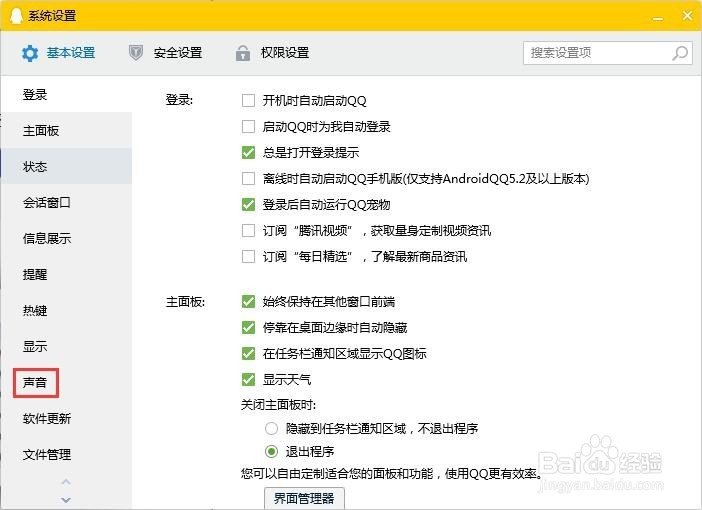Click the gear icon for 基本设置
Viewport: 702px width, 510px height.
30,53
